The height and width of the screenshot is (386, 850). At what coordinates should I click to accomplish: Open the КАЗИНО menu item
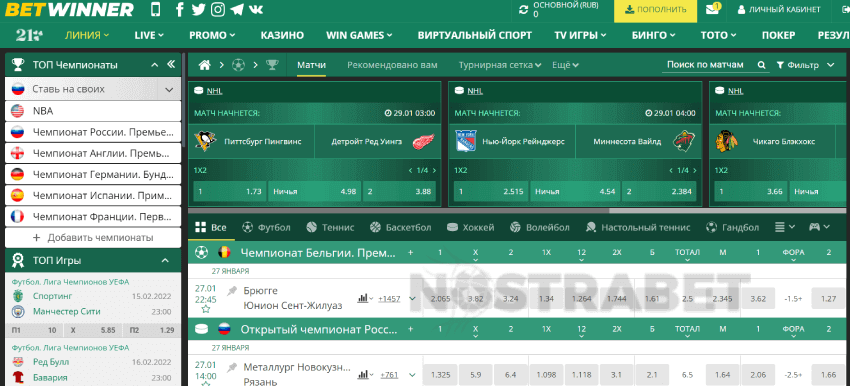coord(282,35)
